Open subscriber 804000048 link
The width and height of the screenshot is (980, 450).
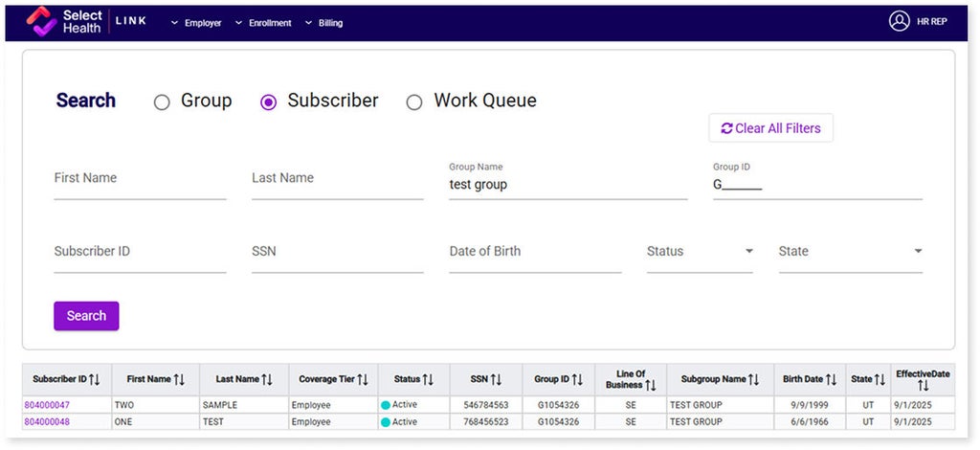click(x=47, y=422)
